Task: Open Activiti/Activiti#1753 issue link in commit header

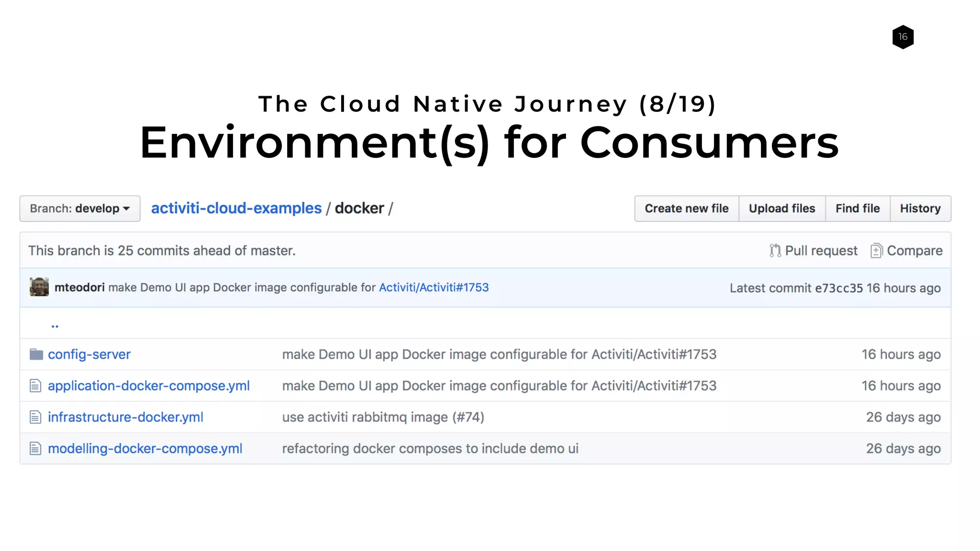Action: pyautogui.click(x=434, y=287)
